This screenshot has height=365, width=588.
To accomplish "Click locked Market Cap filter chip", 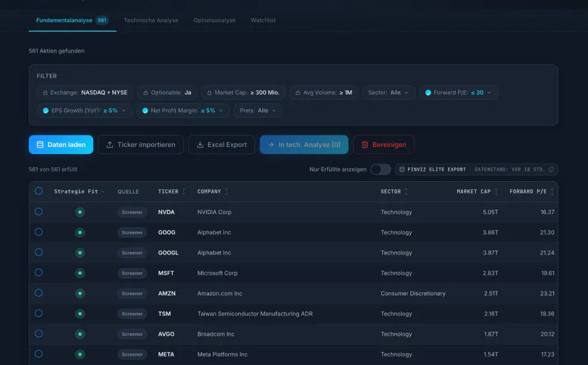I will click(243, 93).
